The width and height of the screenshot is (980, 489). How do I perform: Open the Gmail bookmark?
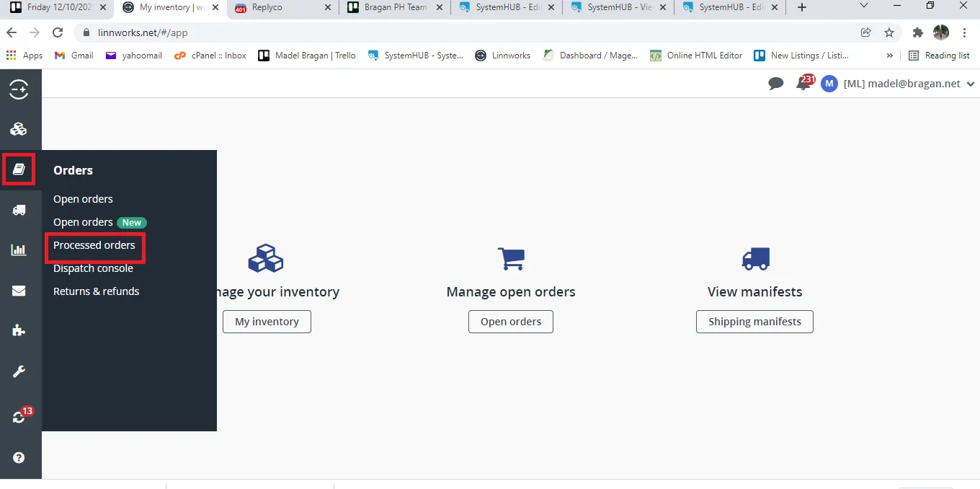tap(74, 56)
